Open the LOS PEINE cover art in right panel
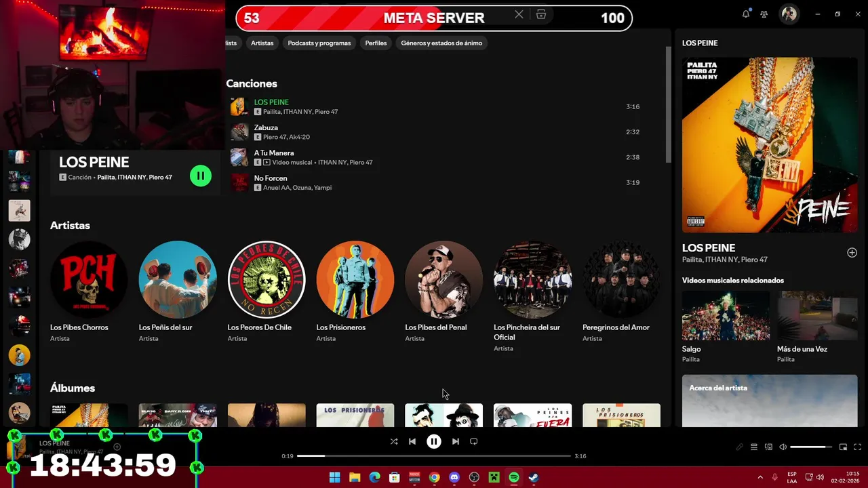Viewport: 868px width, 488px height. (x=770, y=145)
